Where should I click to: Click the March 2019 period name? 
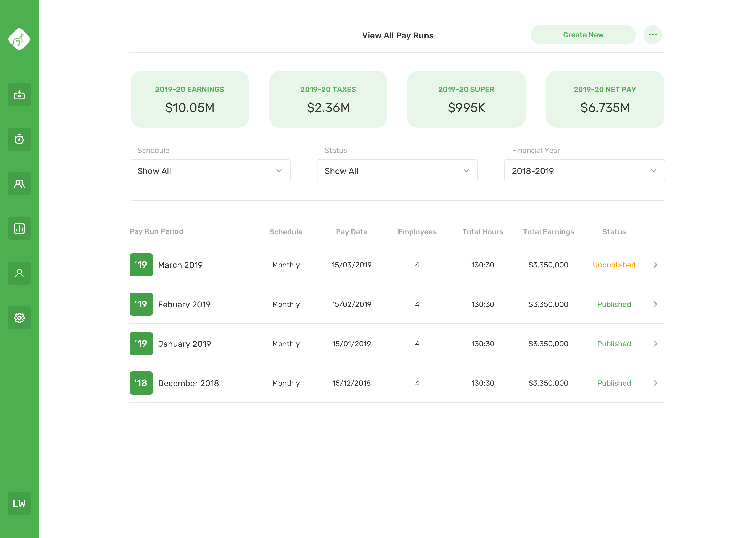(180, 265)
